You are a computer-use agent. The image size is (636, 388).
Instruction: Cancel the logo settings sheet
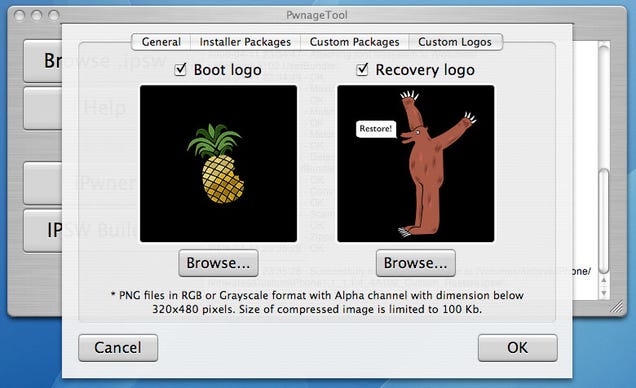tap(118, 347)
